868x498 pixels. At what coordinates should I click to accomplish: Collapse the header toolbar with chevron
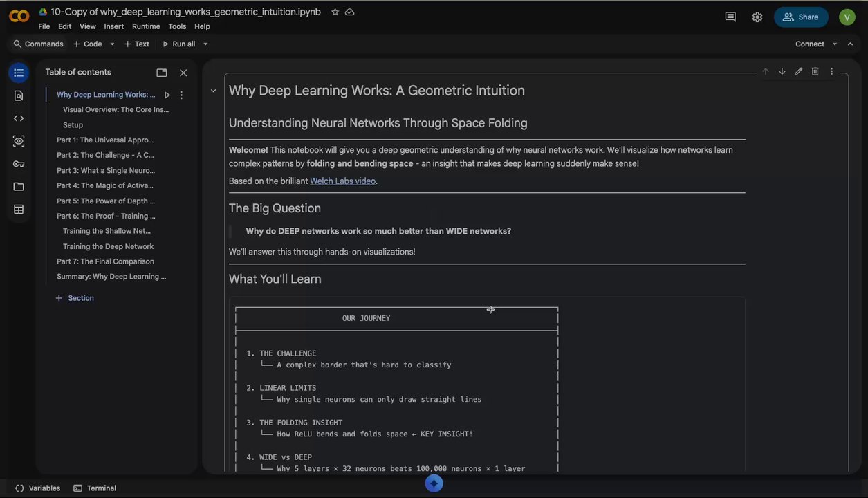point(850,44)
